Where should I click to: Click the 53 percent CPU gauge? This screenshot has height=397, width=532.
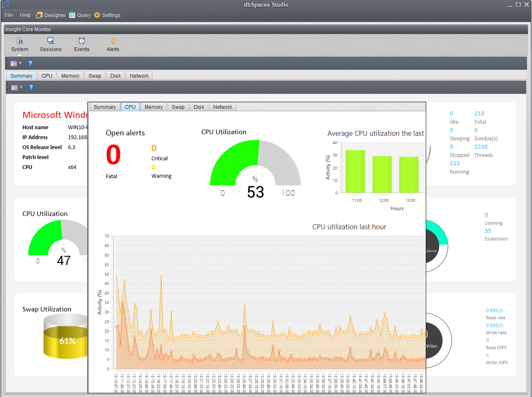point(255,166)
